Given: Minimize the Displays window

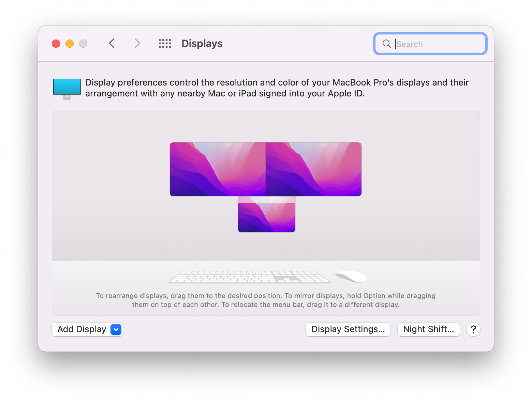Looking at the screenshot, I should [70, 44].
